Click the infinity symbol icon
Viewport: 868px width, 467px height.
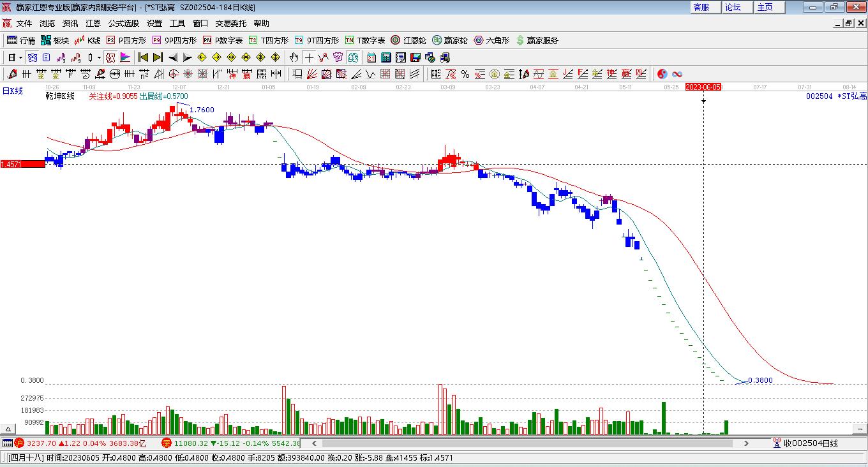pos(677,74)
